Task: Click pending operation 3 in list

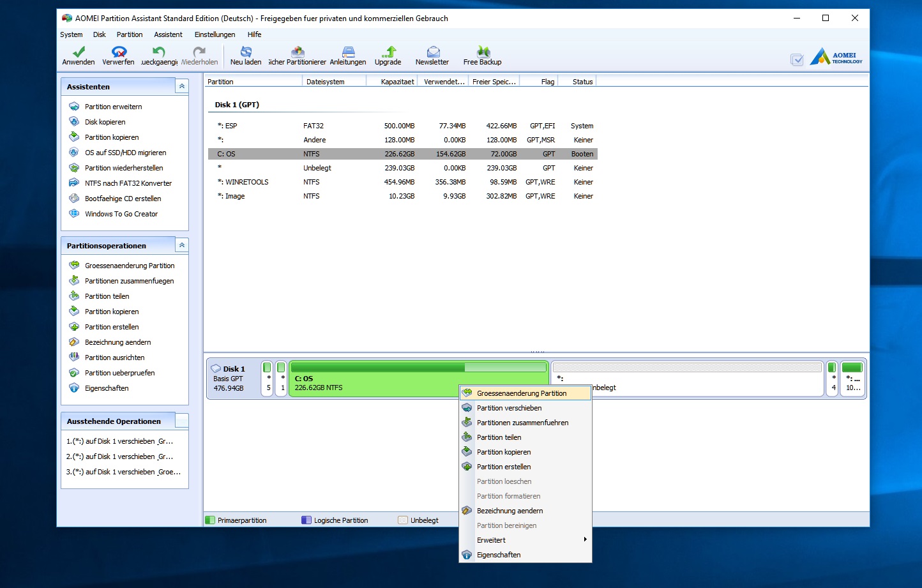Action: pos(123,472)
